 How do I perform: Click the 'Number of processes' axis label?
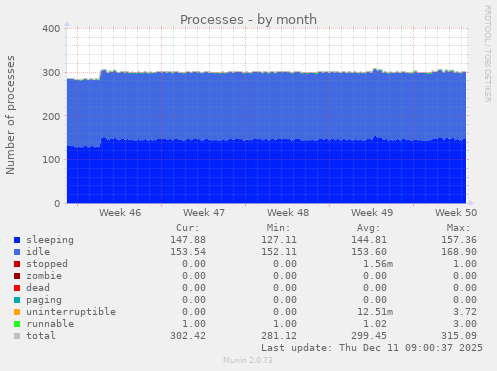10,115
